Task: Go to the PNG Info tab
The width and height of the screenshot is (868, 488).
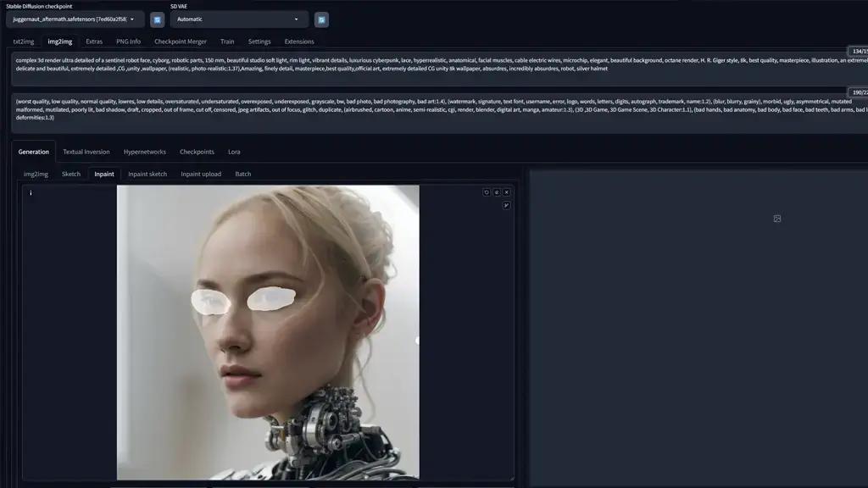Action: [128, 42]
